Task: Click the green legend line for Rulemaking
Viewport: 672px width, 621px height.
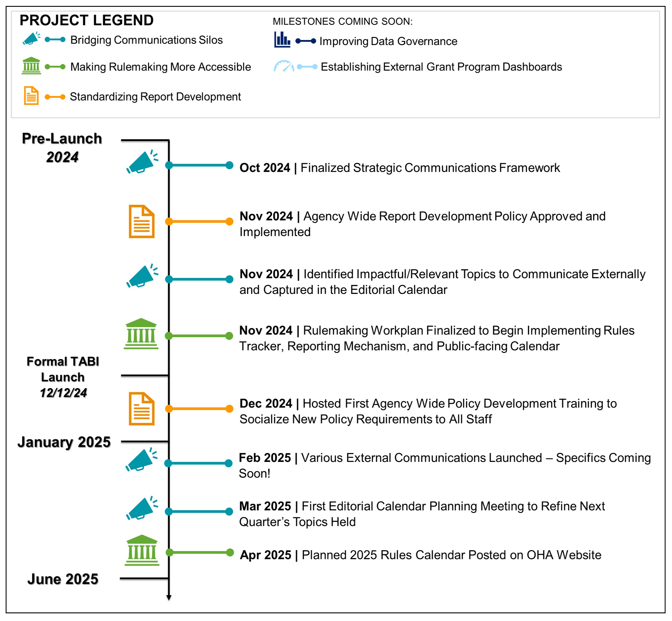Action: pyautogui.click(x=55, y=67)
